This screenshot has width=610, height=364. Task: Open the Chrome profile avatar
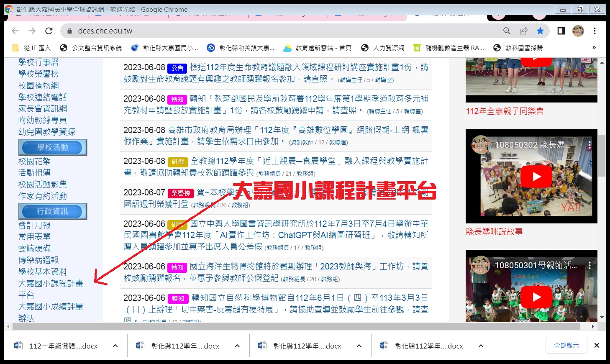pos(578,31)
